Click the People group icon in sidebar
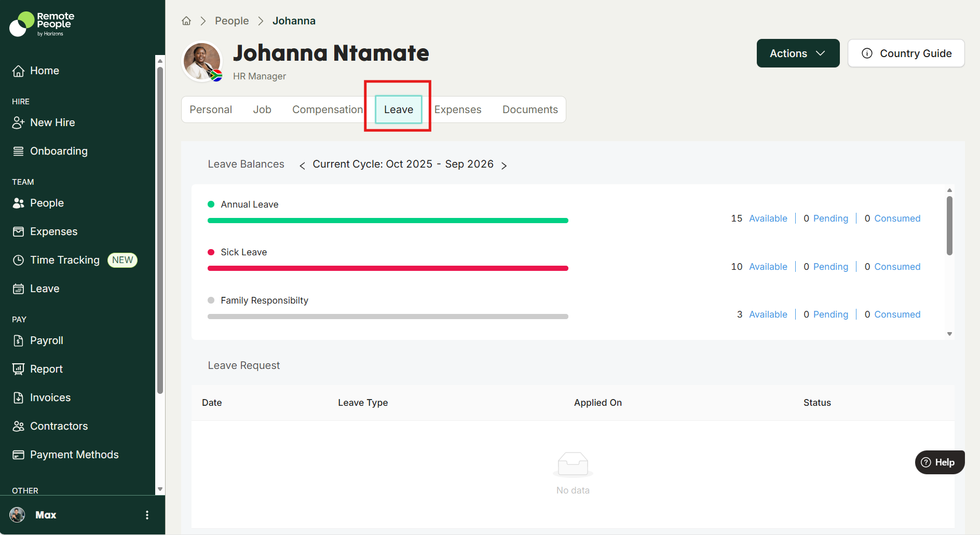 tap(19, 203)
